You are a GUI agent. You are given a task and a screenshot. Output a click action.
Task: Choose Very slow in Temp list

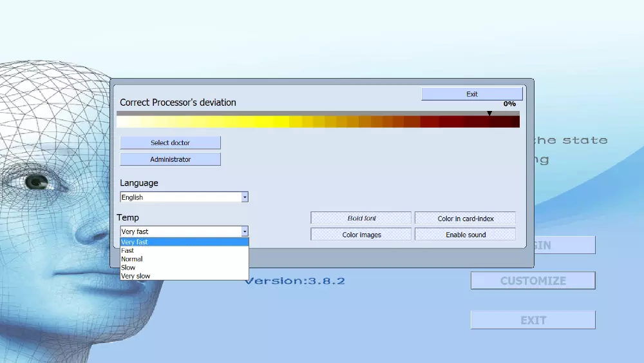tap(184, 276)
